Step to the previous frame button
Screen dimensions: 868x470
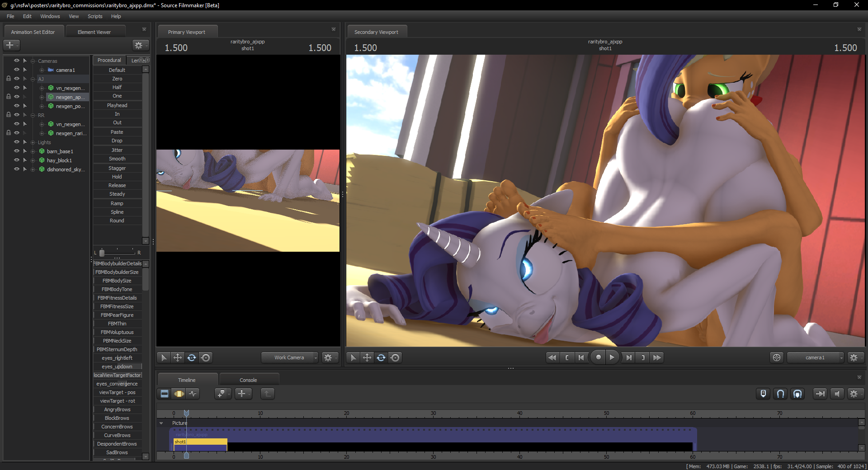(x=581, y=357)
